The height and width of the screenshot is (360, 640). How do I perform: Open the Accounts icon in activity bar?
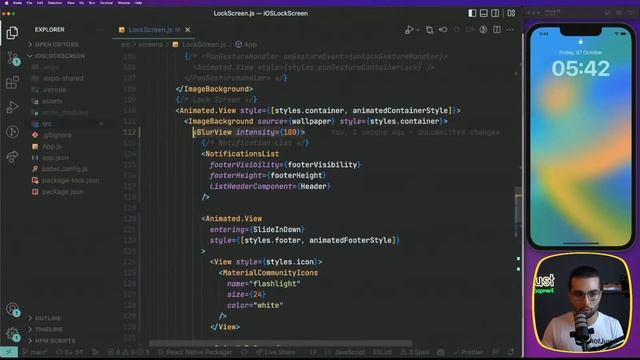(12, 309)
